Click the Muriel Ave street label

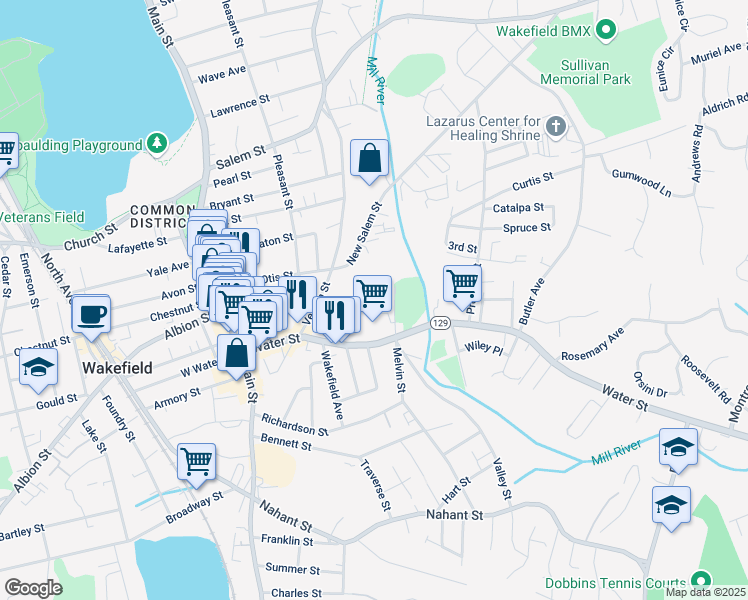(x=716, y=53)
